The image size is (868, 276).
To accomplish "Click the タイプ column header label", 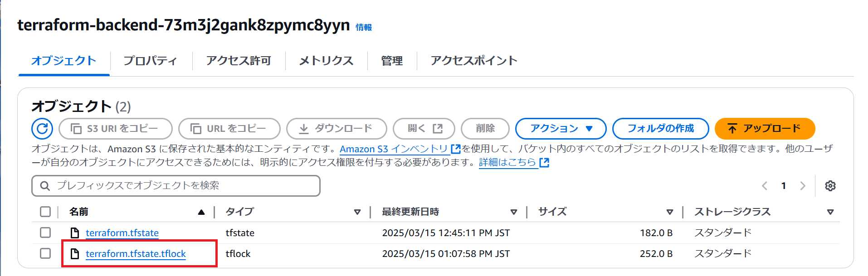I will click(240, 212).
